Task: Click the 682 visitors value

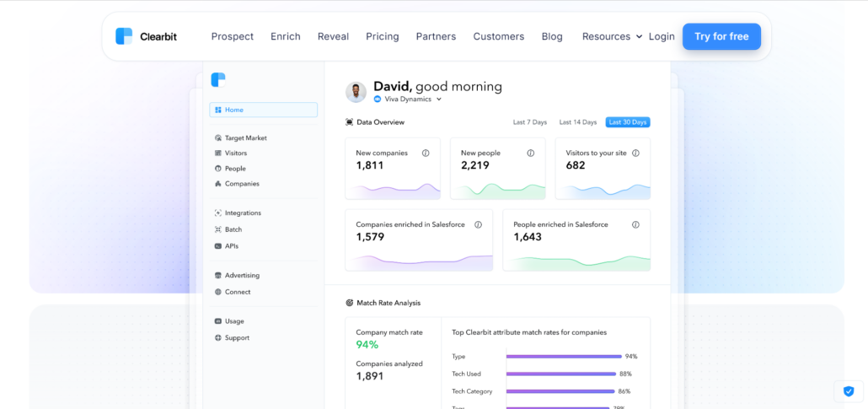Action: [576, 165]
